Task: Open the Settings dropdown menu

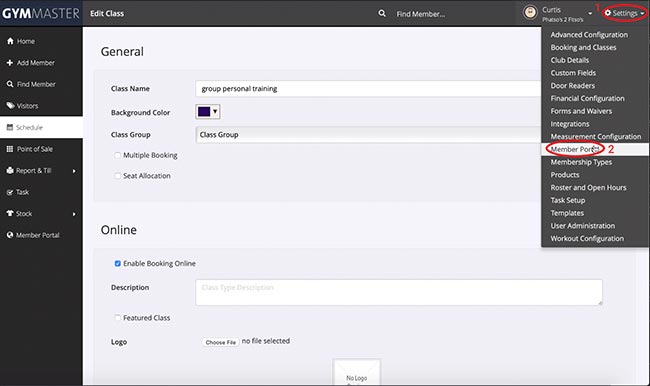Action: point(624,13)
